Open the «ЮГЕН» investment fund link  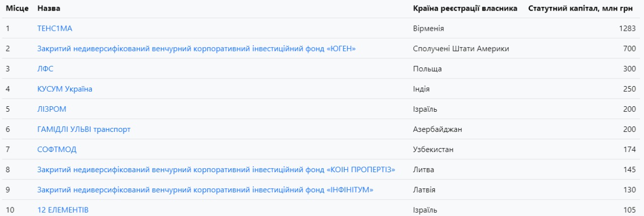[196, 49]
